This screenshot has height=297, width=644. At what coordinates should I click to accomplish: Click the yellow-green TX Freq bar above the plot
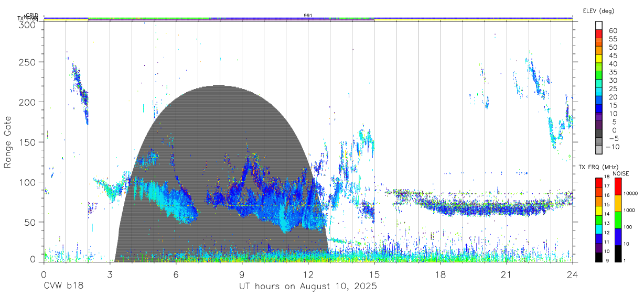point(308,20)
